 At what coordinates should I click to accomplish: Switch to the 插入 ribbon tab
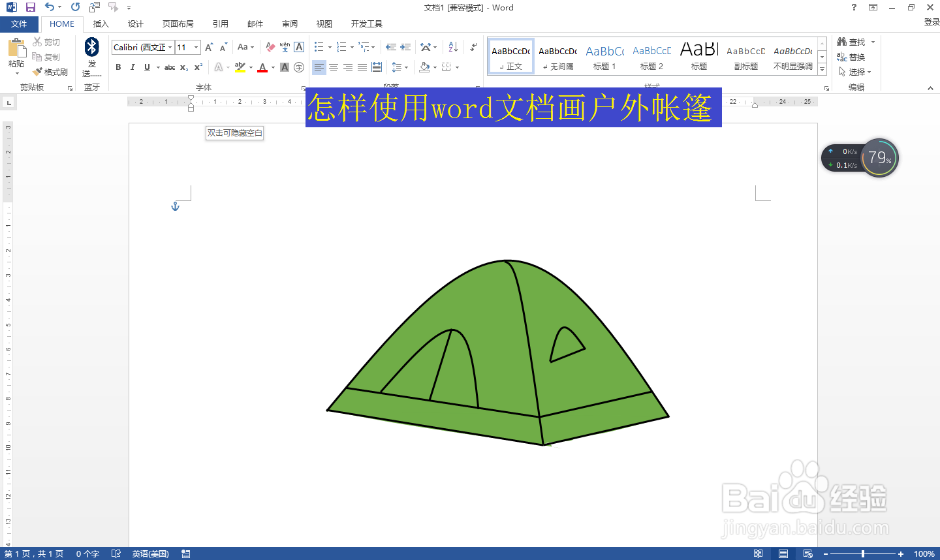coord(101,23)
